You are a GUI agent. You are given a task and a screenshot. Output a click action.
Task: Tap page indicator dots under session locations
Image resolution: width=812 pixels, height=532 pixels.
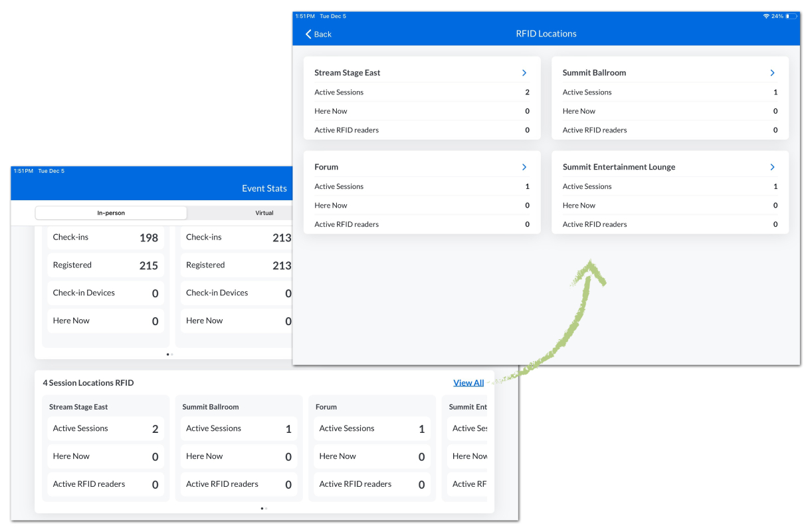coord(264,508)
